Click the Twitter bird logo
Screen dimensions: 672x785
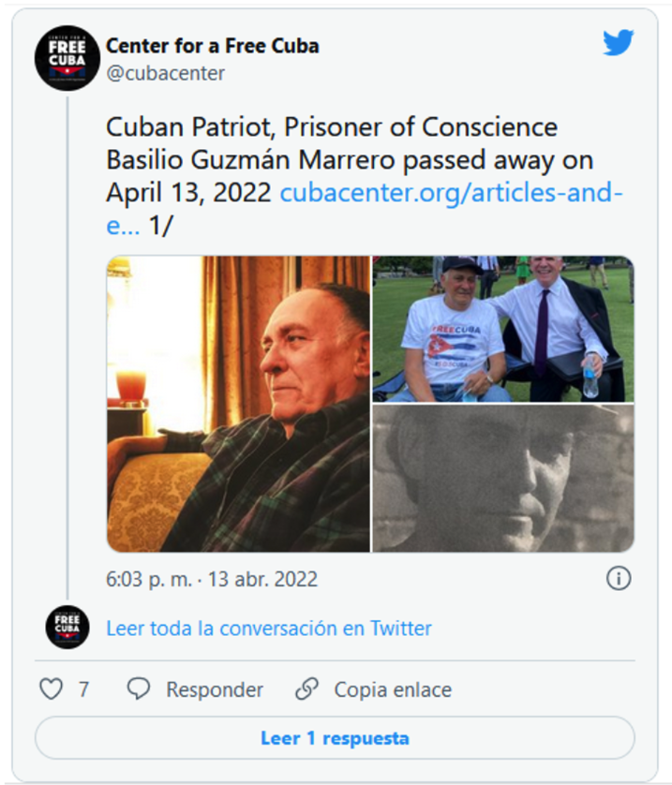(x=618, y=43)
